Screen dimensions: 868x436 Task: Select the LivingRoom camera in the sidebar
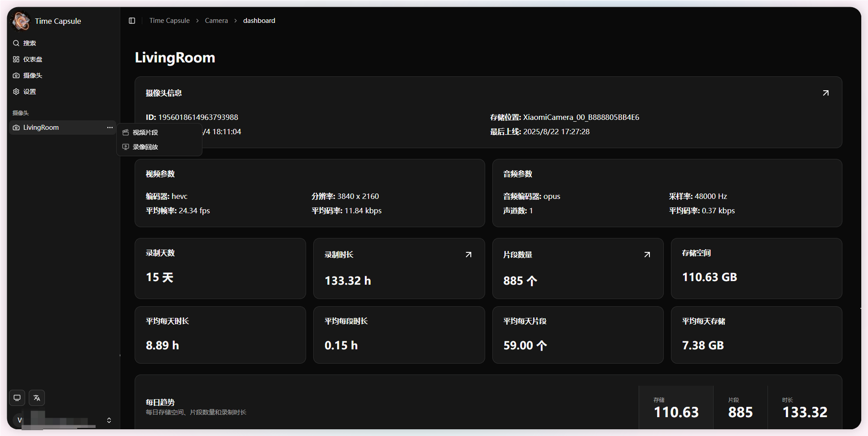41,128
